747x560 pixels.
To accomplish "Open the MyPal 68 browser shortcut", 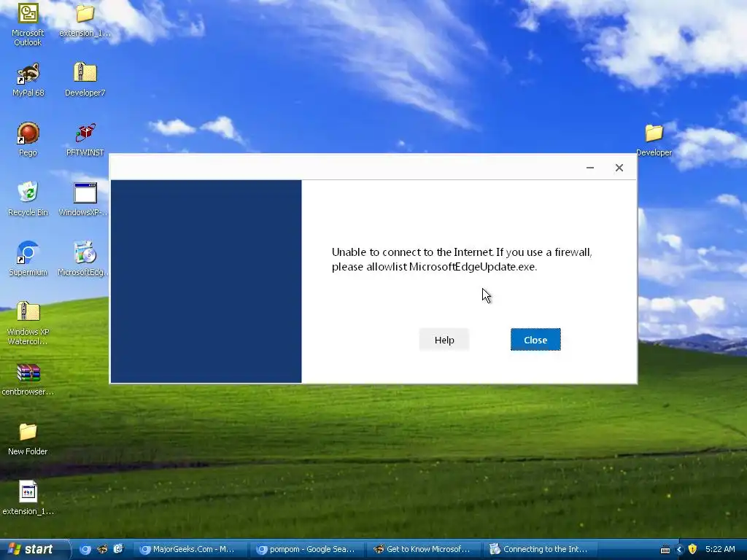I will click(28, 80).
